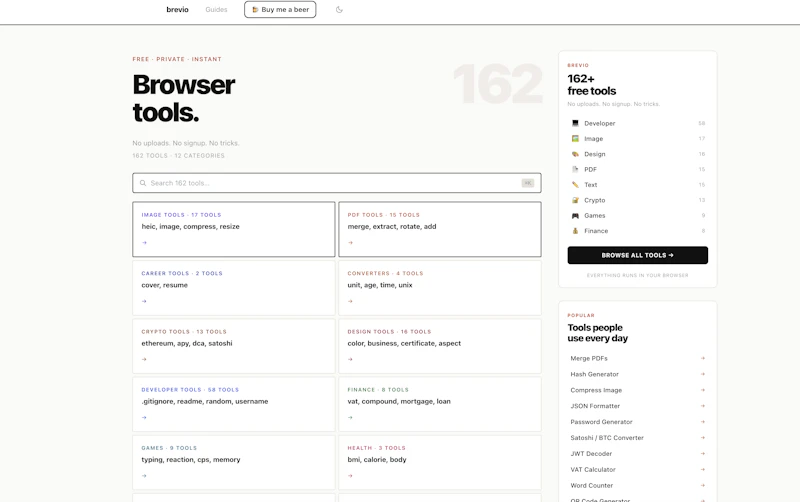Open the Design Tools card
This screenshot has width=800, height=502.
coord(440,346)
